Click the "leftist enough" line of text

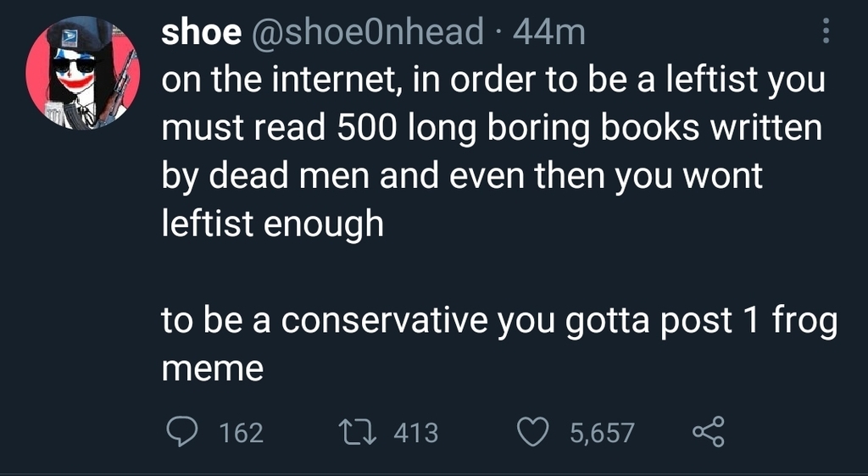(272, 224)
